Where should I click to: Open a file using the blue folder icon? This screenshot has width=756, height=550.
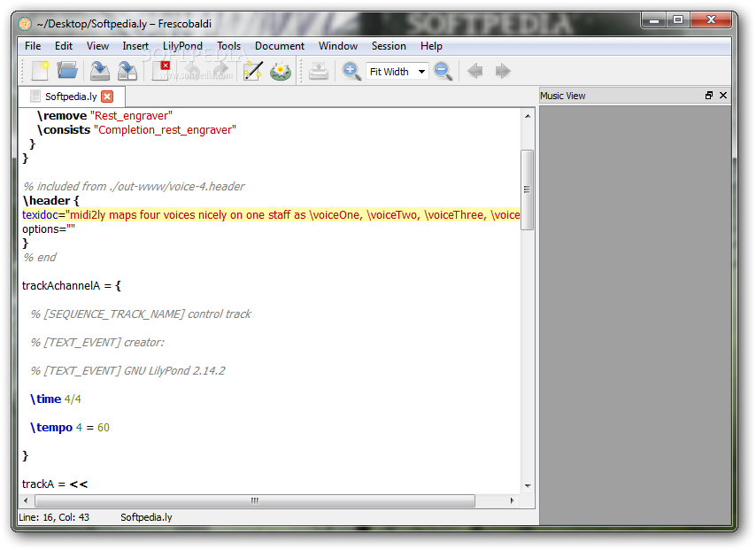(x=67, y=71)
